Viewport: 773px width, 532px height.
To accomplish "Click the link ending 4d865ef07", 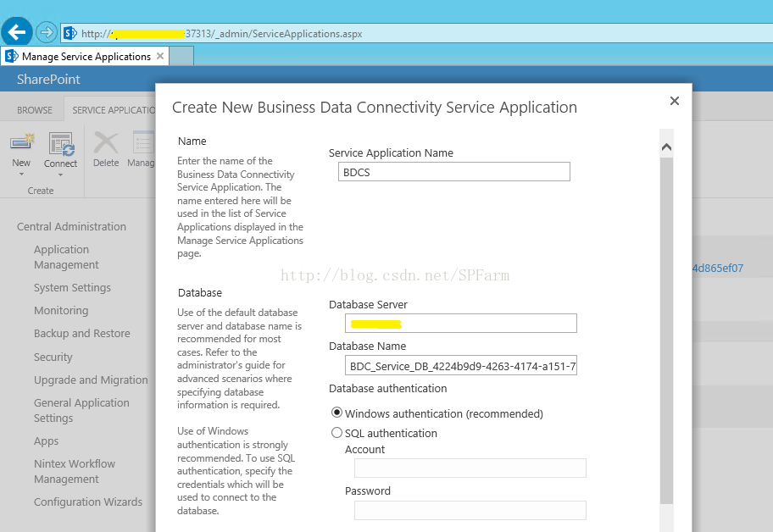I will 717,268.
